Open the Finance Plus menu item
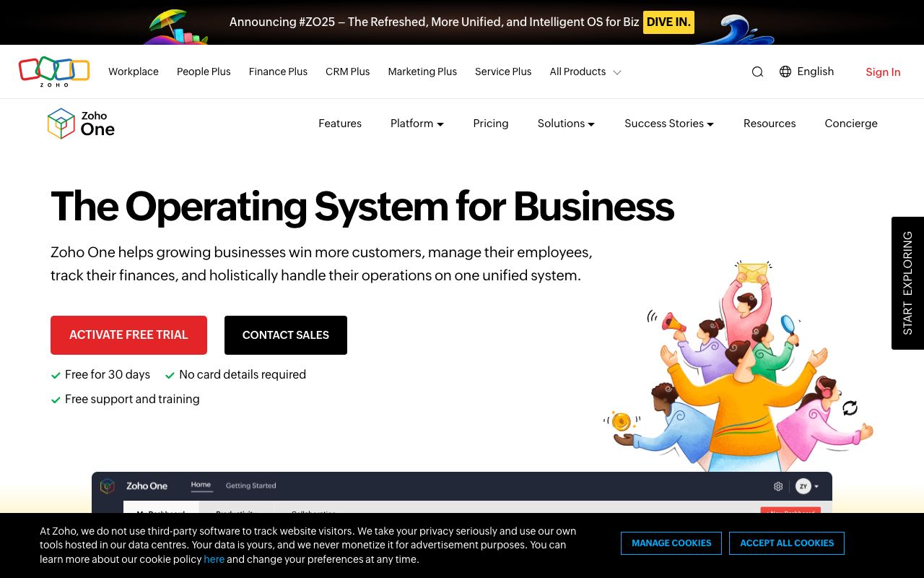The width and height of the screenshot is (924, 578). click(x=278, y=72)
